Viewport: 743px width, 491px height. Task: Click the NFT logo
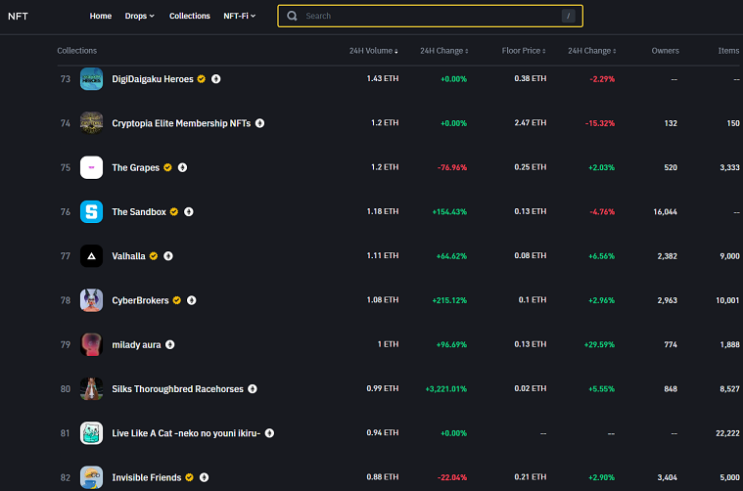click(x=18, y=16)
